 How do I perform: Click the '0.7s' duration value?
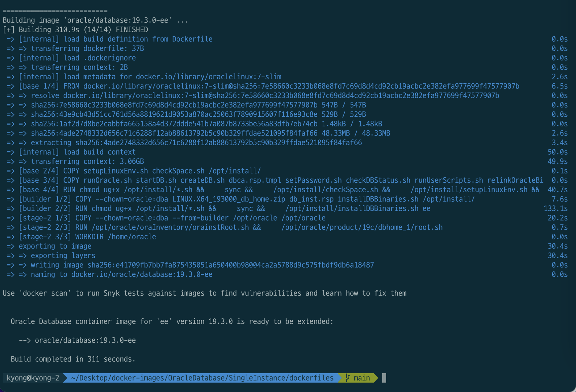click(x=560, y=227)
